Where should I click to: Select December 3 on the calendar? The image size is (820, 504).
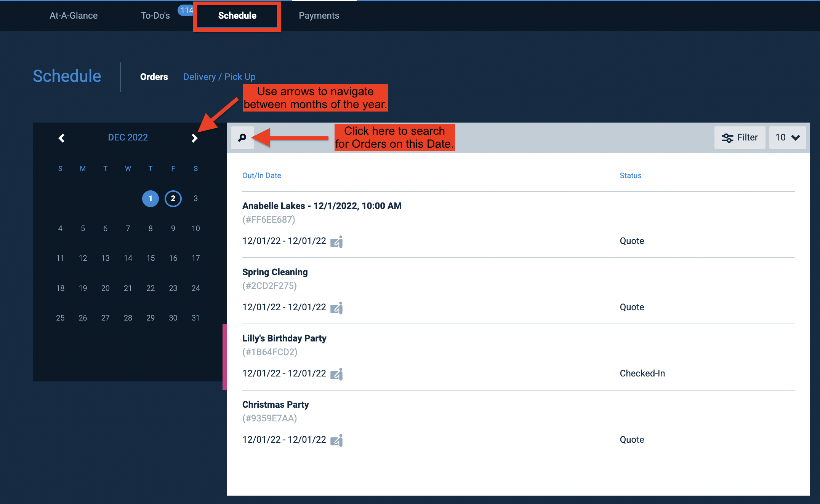click(195, 198)
